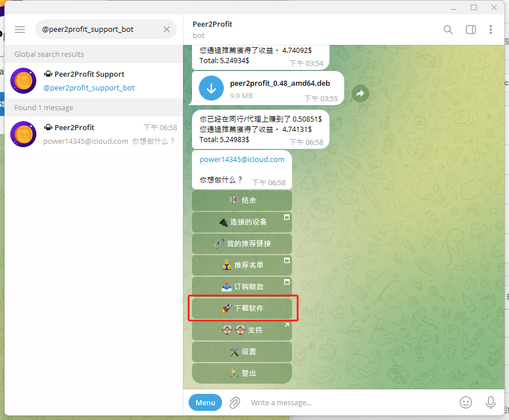Click the 结余 balance bot button

(x=242, y=201)
